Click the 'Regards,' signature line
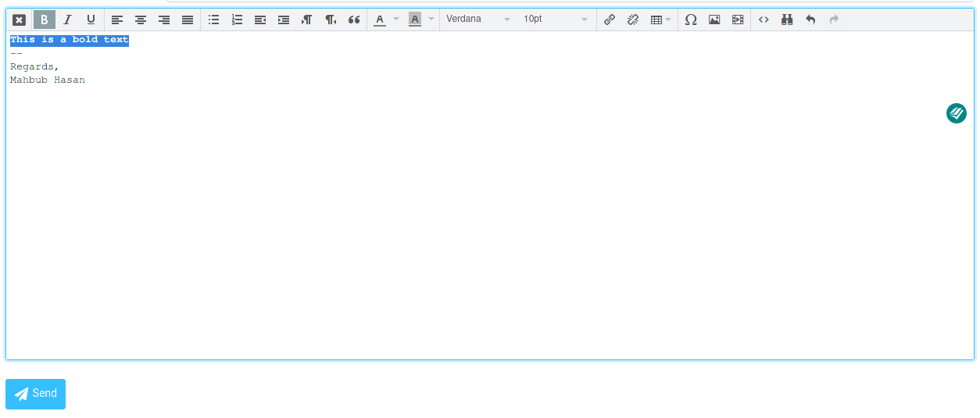980x418 pixels. click(34, 67)
